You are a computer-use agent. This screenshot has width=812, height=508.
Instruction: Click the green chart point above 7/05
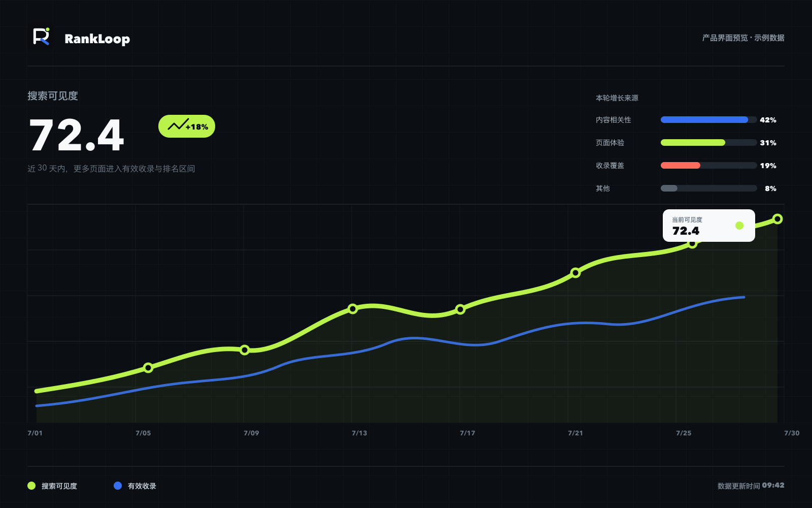148,368
